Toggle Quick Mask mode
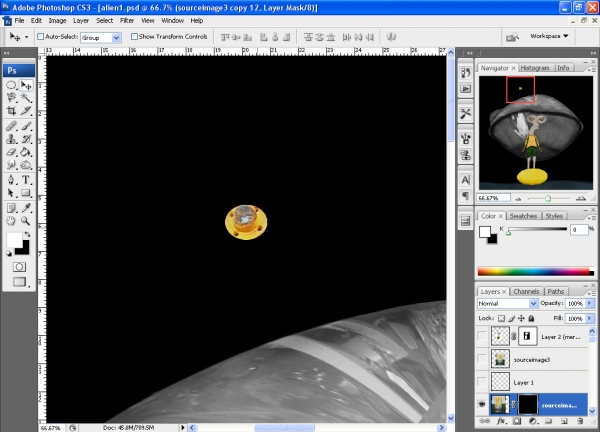This screenshot has height=432, width=600. click(19, 267)
